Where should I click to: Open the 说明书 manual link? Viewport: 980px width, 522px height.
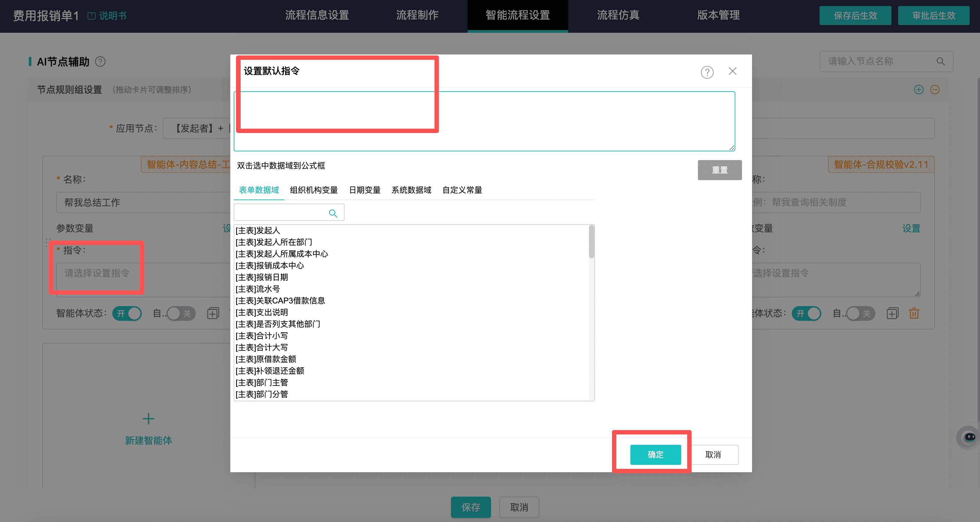(x=107, y=16)
